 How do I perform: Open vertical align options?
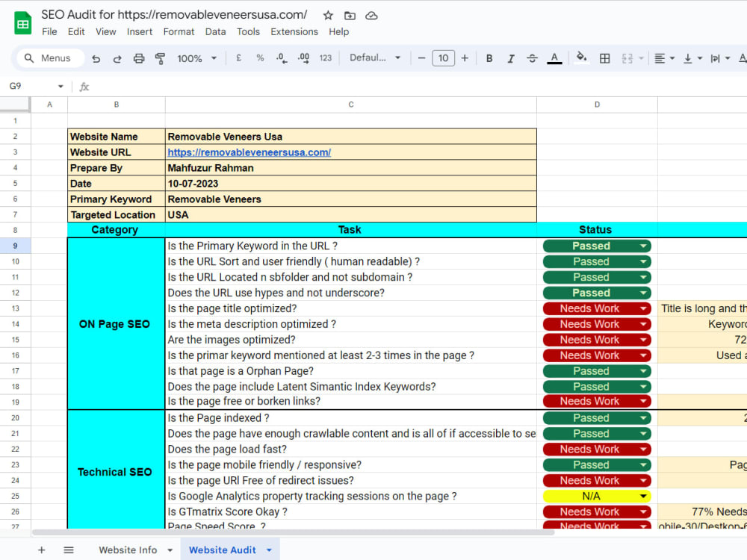coord(692,58)
